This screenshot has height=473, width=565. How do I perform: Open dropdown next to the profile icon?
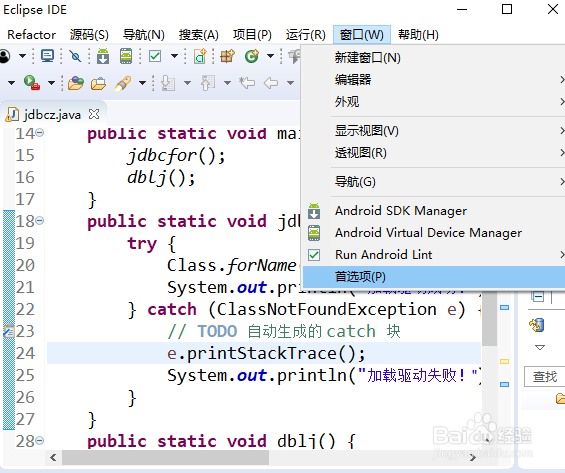[x=22, y=56]
